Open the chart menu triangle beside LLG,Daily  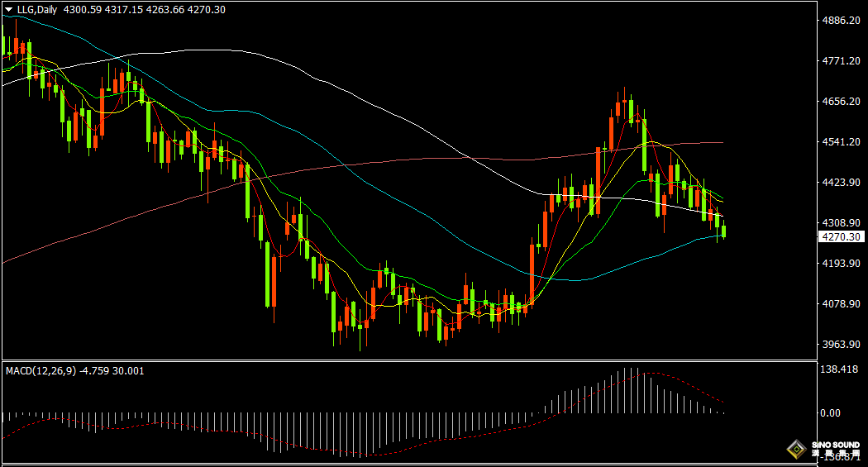(8, 9)
